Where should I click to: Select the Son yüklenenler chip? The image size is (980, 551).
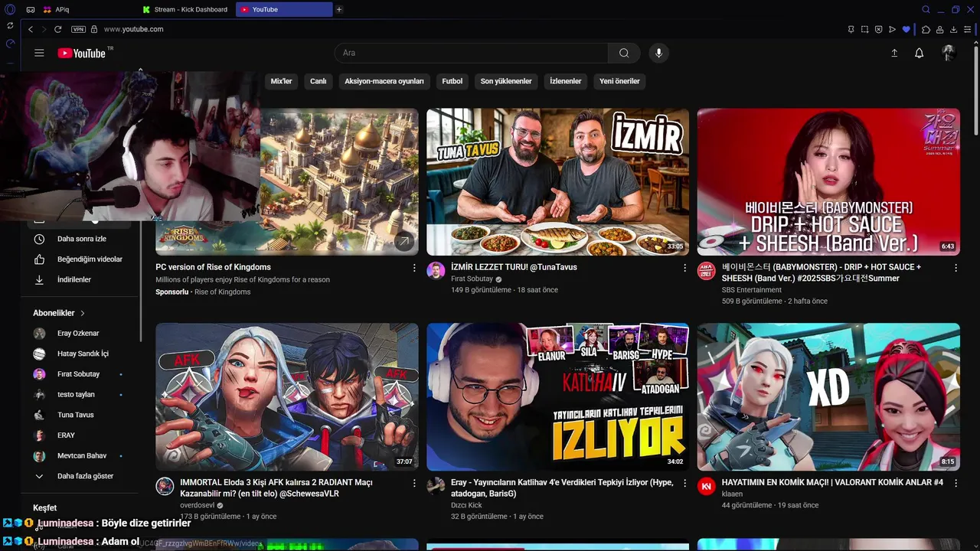[x=506, y=81]
